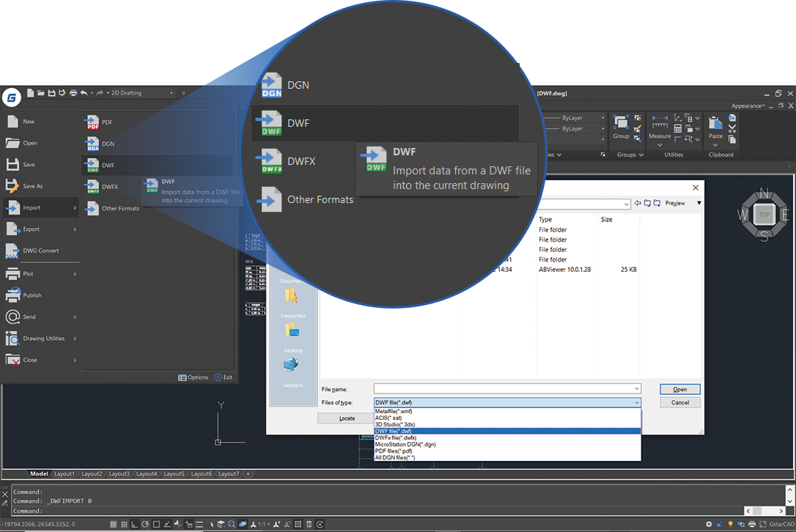Choose Save As in the application menu
Viewport: 796px width, 532px height.
tap(40, 186)
